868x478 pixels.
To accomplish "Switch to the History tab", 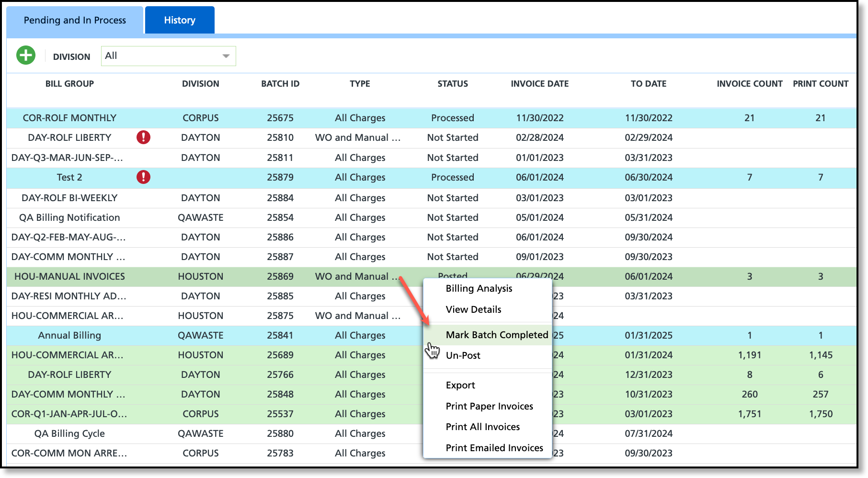I will coord(180,20).
